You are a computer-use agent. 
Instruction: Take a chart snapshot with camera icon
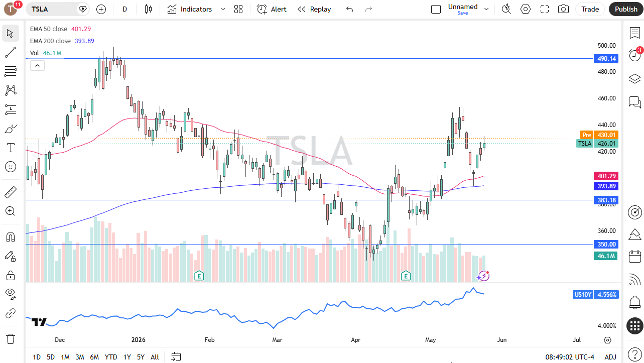564,9
